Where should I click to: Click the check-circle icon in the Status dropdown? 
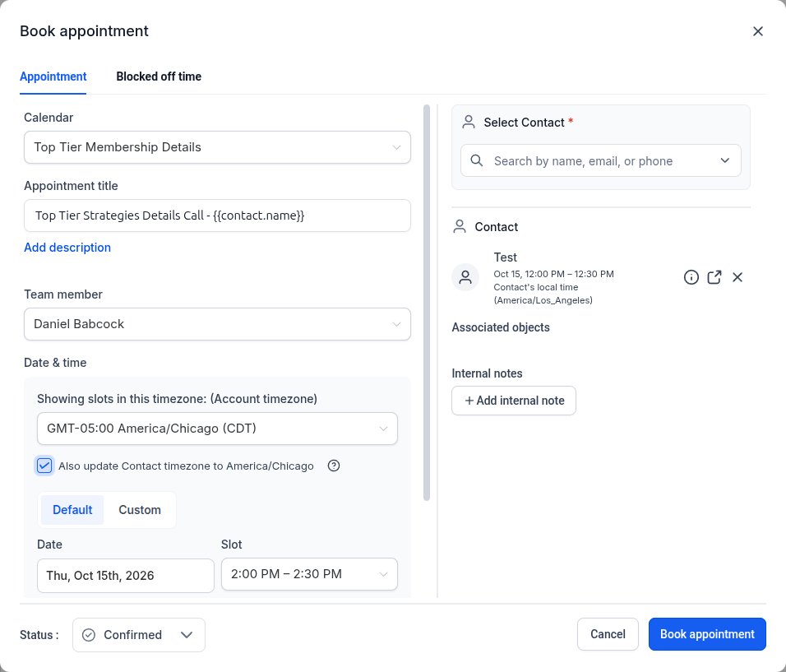coord(88,635)
